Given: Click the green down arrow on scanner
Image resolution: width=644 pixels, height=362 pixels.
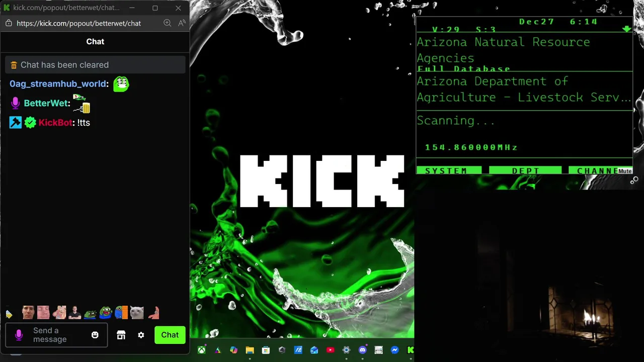Looking at the screenshot, I should pyautogui.click(x=626, y=29).
